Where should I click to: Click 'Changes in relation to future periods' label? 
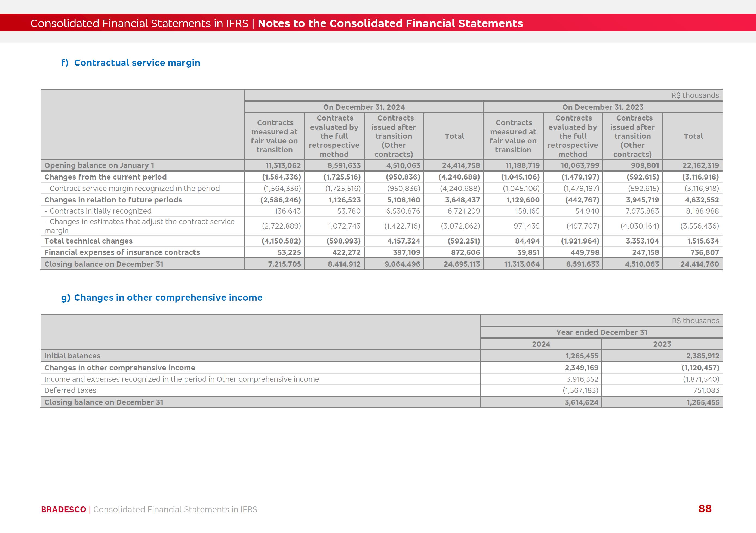[x=113, y=200]
